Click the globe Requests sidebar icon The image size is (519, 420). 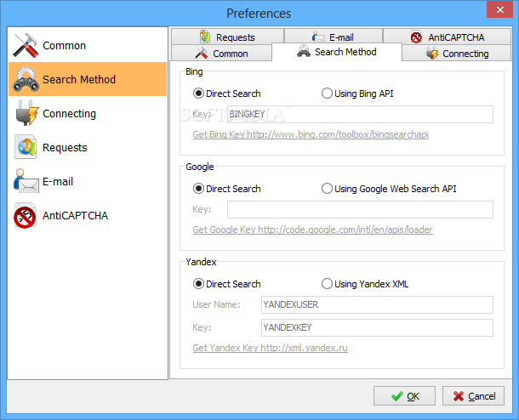pyautogui.click(x=26, y=147)
